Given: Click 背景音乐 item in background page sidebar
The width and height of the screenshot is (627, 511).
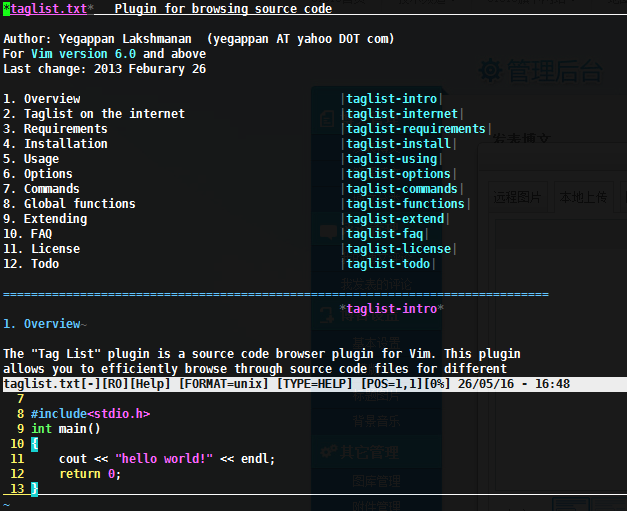Looking at the screenshot, I should pyautogui.click(x=376, y=421).
